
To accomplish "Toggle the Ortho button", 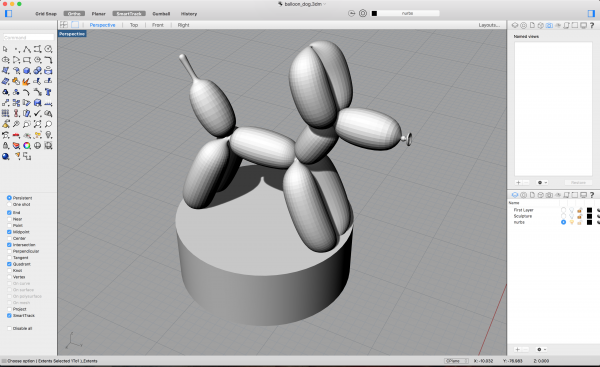I will (x=74, y=14).
